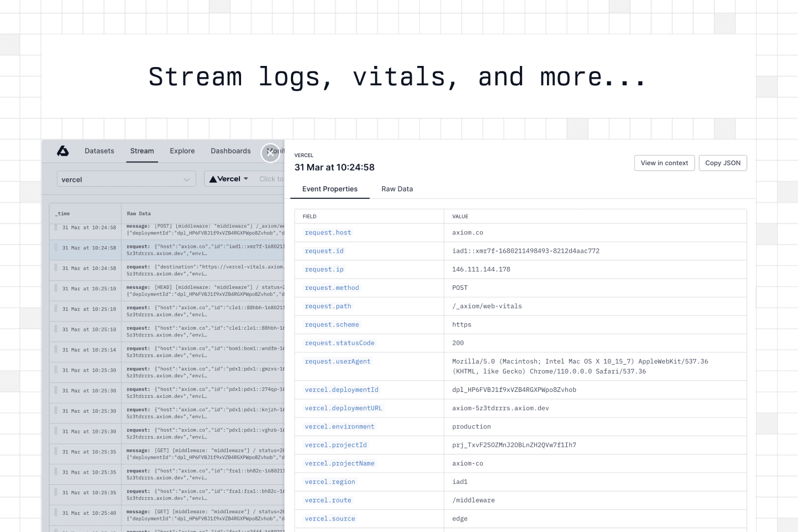
Task: Click the Axiom logo icon
Action: (63, 151)
